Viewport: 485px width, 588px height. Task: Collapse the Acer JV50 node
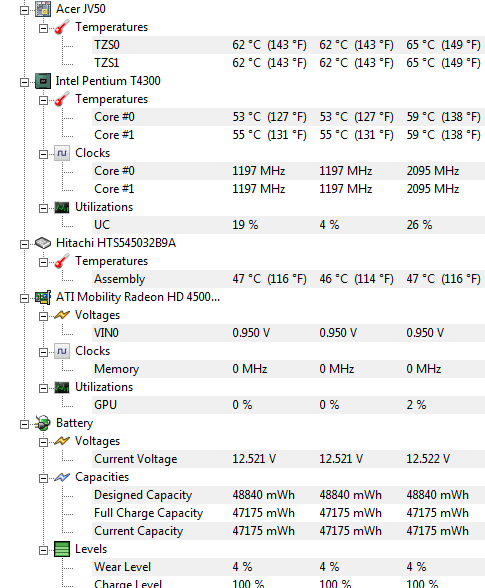coord(24,10)
